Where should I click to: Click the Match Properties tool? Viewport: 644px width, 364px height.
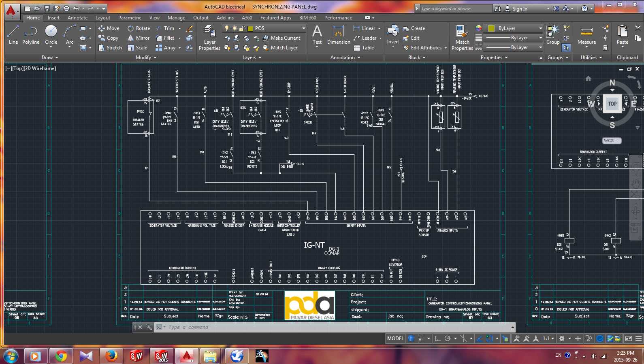(462, 38)
